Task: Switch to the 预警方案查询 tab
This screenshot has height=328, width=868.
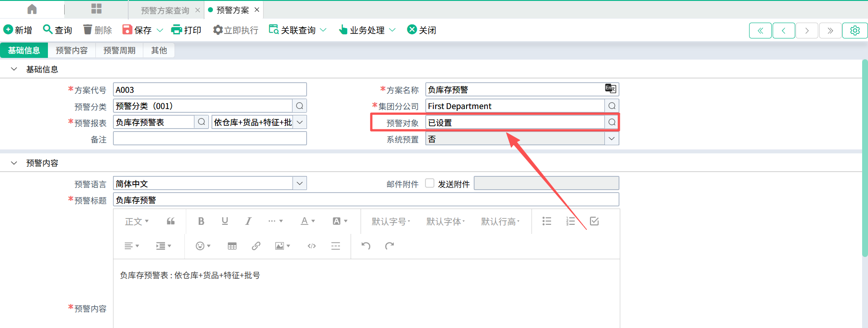Action: [x=165, y=10]
